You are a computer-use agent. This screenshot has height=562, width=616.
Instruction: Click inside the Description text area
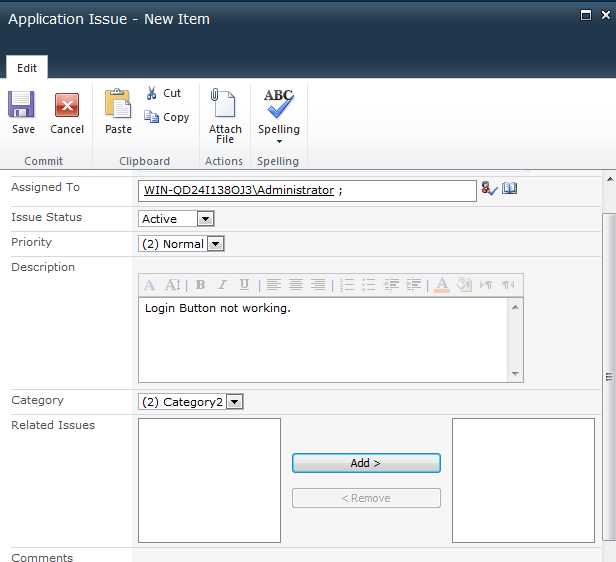[x=323, y=340]
